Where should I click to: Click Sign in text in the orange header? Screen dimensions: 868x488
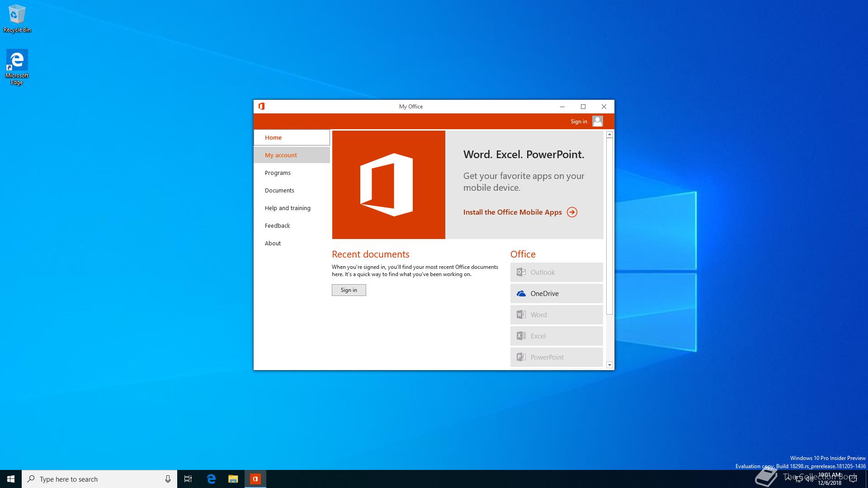click(579, 122)
